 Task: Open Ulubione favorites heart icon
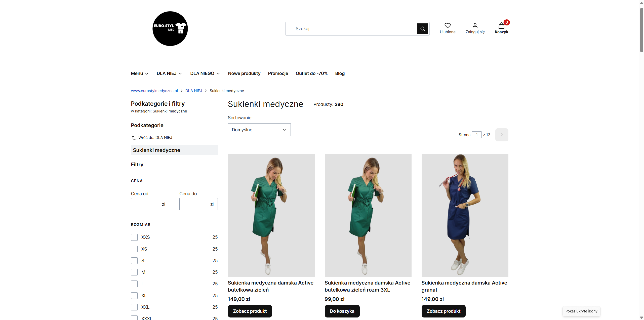click(448, 25)
